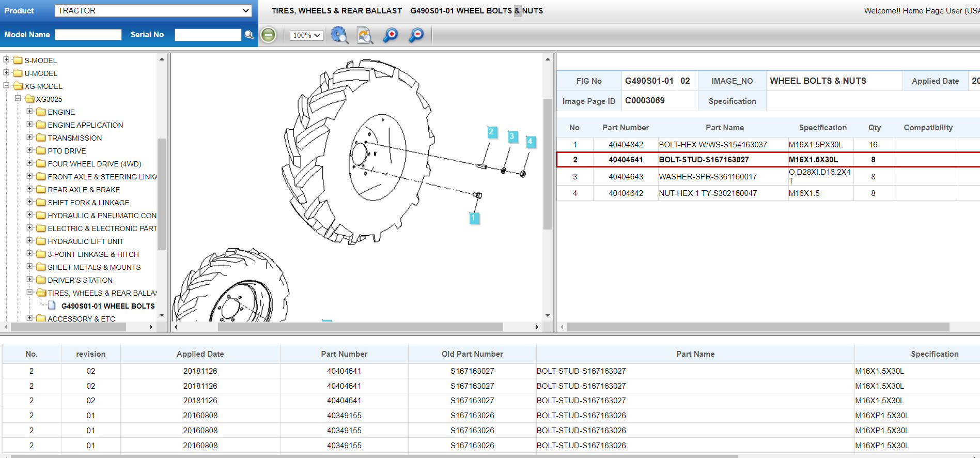Expand the HYDRAULIC LIFT UNIT node
The image size is (980, 458).
click(29, 240)
